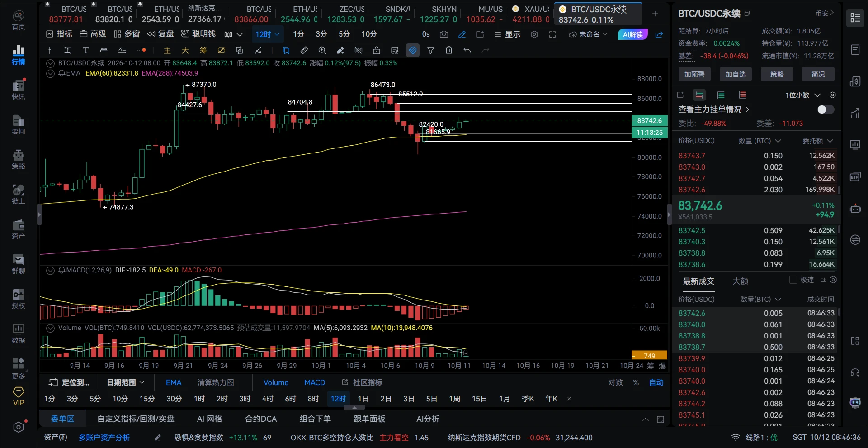Screen dimensions: 868x448
Task: Switch to the 合约DCA tab
Action: [x=260, y=419]
